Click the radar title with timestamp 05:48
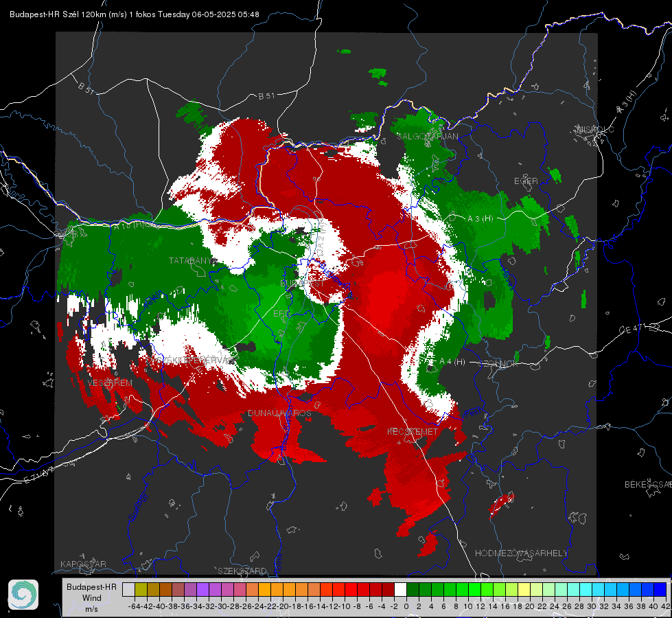The height and width of the screenshot is (618, 672). (134, 14)
